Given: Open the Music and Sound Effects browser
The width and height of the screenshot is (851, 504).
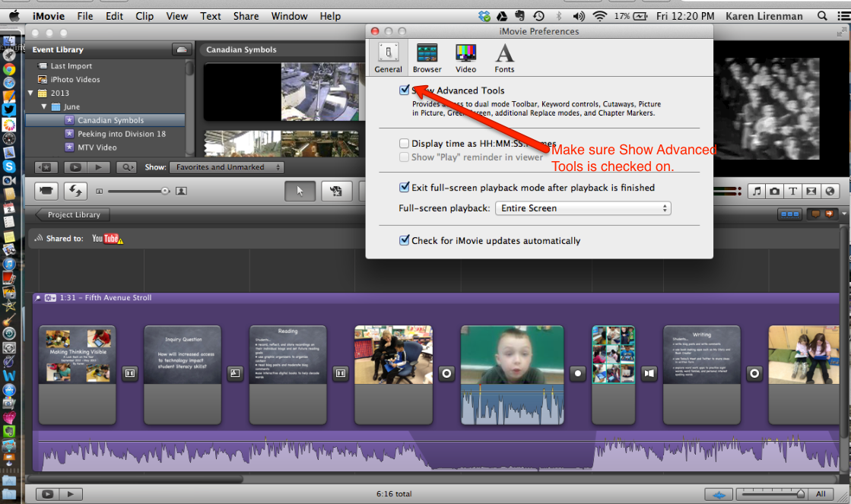Looking at the screenshot, I should pos(757,191).
